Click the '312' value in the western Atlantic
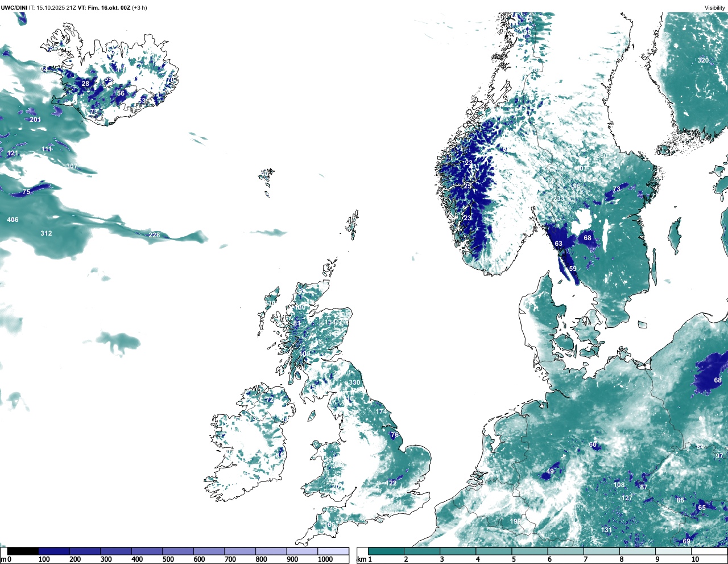 [46, 233]
